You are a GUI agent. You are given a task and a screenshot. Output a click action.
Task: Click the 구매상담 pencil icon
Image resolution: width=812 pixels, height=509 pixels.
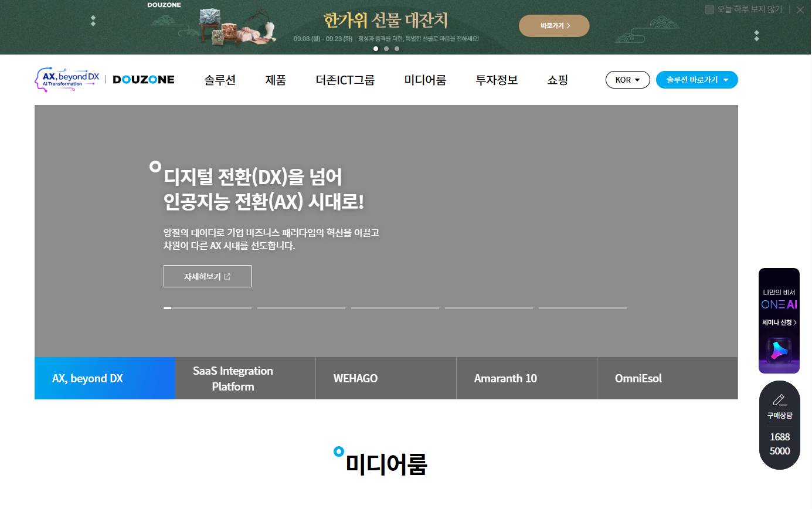tap(779, 400)
